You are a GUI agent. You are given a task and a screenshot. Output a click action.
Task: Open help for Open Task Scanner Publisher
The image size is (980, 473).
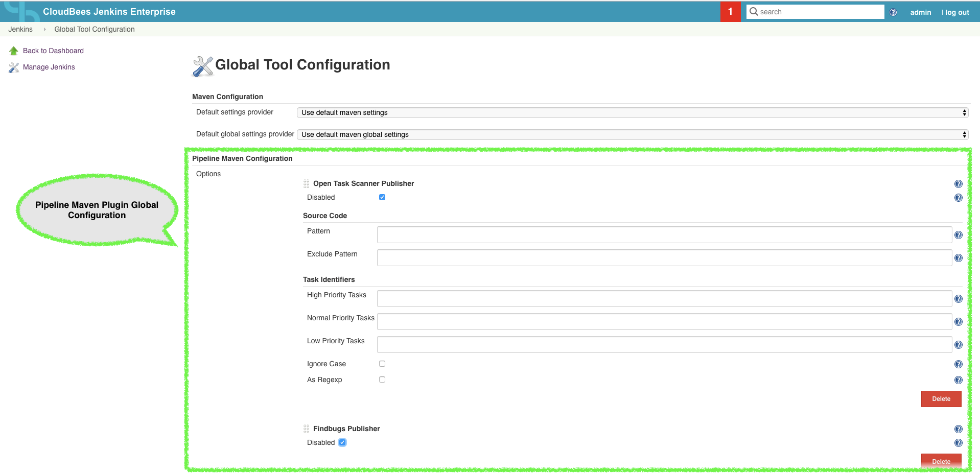959,184
